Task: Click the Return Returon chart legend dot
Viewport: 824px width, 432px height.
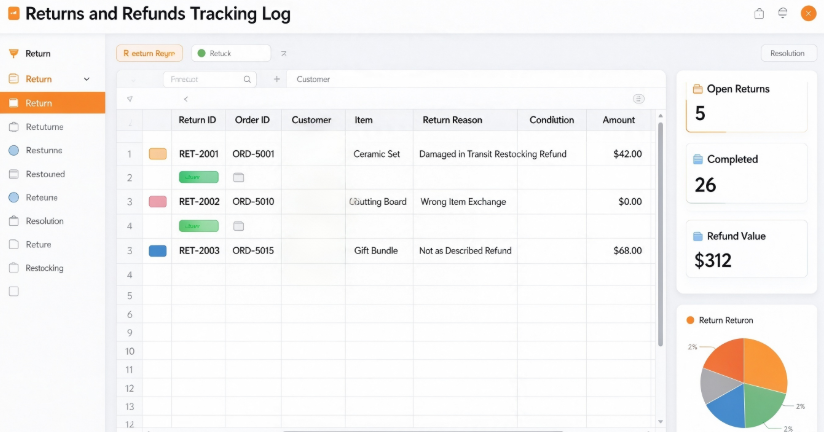Action: pos(690,320)
